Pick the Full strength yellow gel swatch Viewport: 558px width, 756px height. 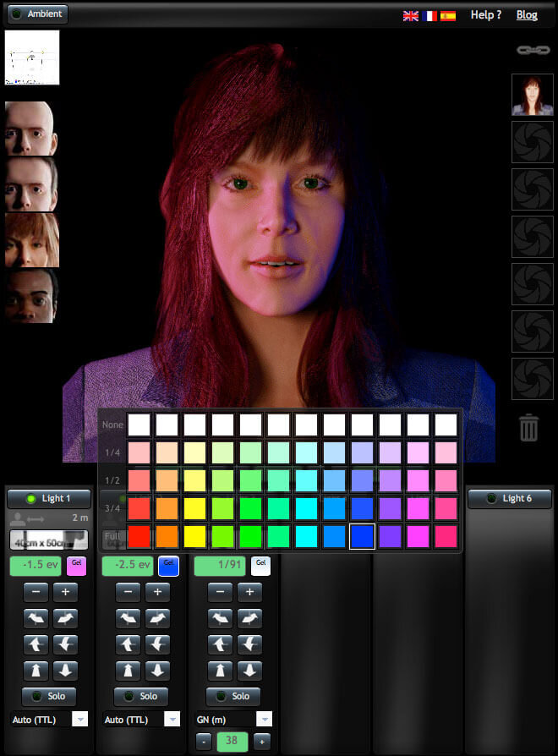[195, 536]
